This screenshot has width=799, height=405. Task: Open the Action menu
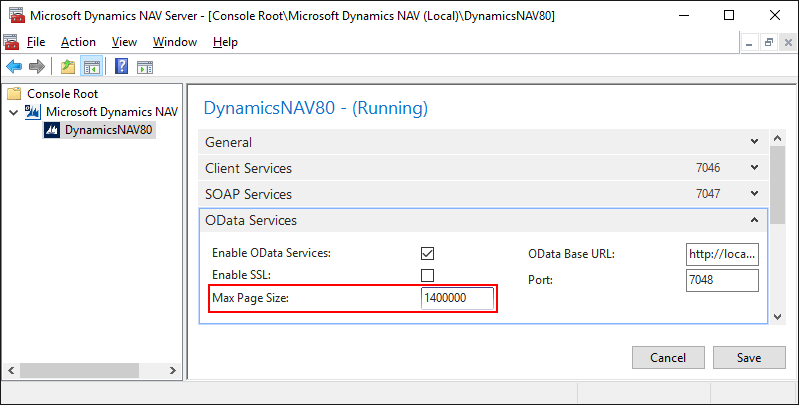(78, 42)
